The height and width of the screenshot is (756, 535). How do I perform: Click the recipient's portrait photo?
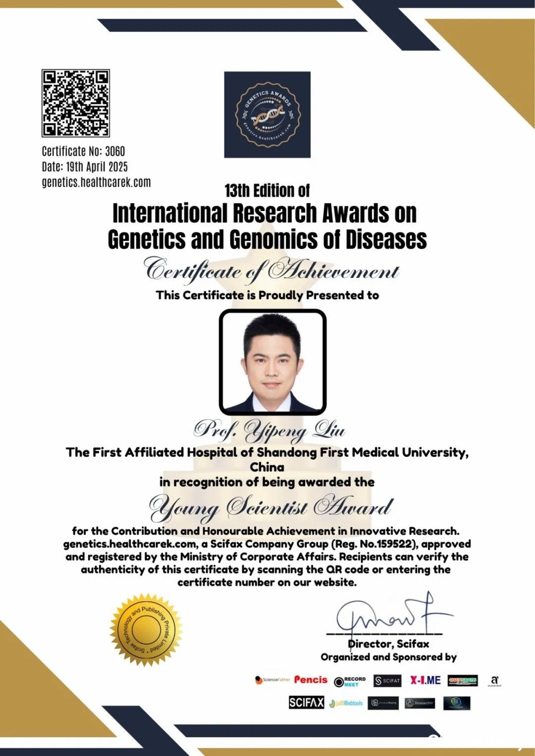pyautogui.click(x=272, y=362)
